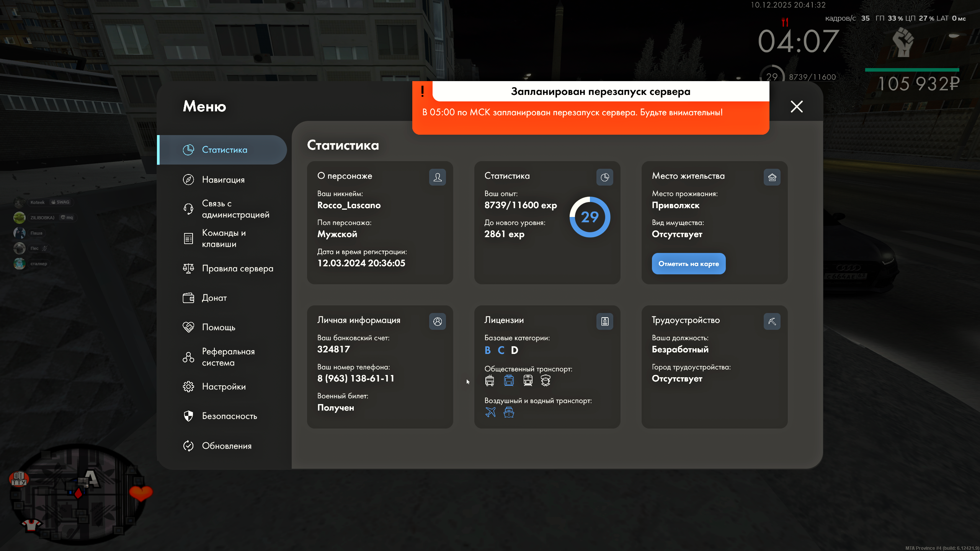980x551 pixels.
Task: Click the pie chart icon on Статистика card
Action: click(604, 177)
